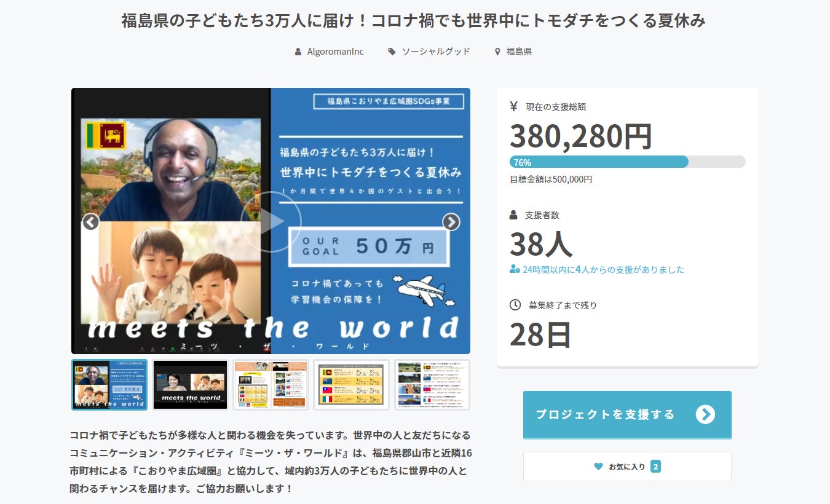The height and width of the screenshot is (504, 830).
Task: Click the 76% funding progress bar
Action: point(627,162)
